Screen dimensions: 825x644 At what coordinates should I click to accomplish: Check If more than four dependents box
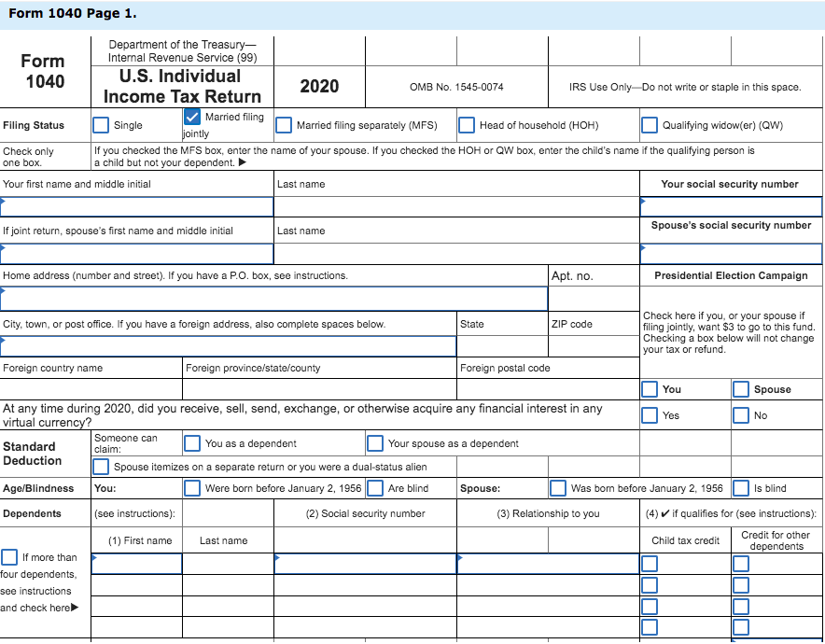[x=9, y=557]
